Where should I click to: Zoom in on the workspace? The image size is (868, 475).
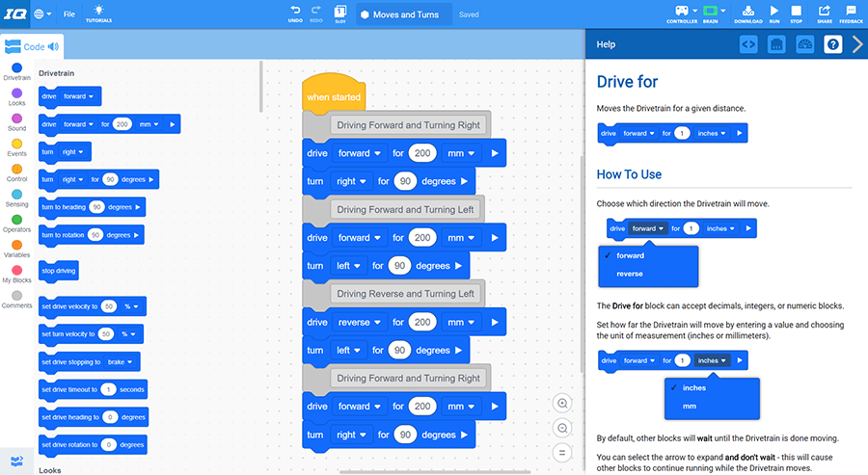coord(562,404)
